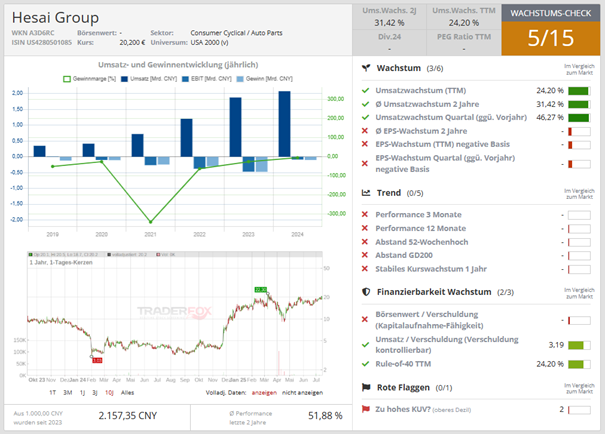
Task: Open Rule-of-40 TTM metric link
Action: [403, 364]
